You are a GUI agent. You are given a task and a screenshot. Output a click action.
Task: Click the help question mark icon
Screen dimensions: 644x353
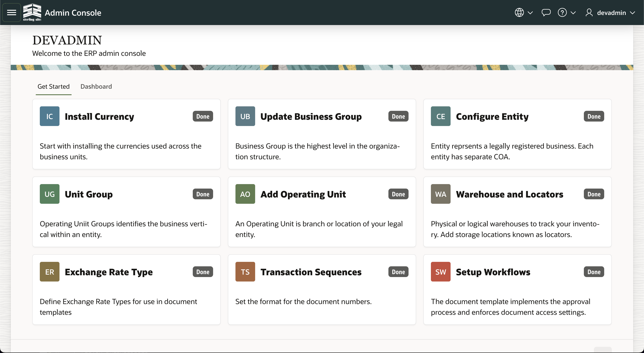click(562, 13)
